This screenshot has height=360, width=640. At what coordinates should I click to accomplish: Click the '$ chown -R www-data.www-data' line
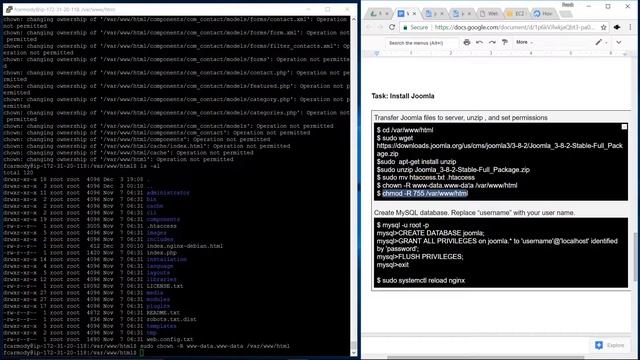pyautogui.click(x=447, y=185)
